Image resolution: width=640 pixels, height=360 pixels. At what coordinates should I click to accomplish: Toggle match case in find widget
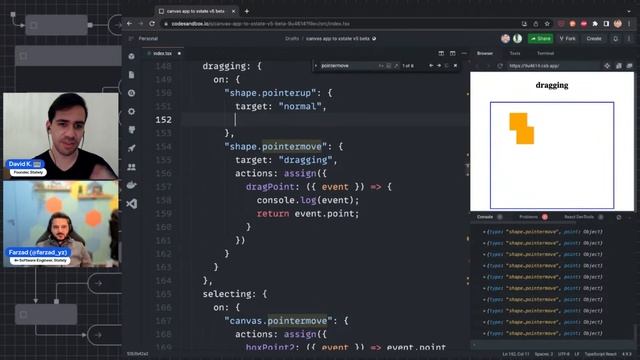point(381,65)
